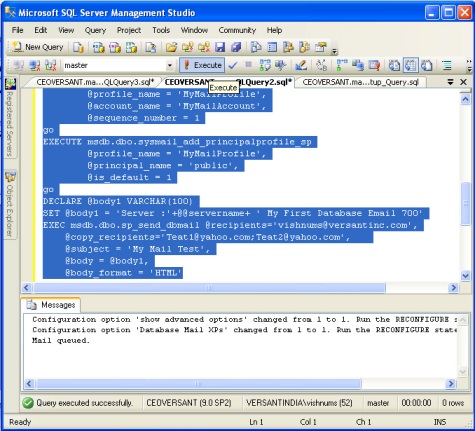Toggle Results to File mode
This screenshot has height=431, width=475.
tap(427, 65)
